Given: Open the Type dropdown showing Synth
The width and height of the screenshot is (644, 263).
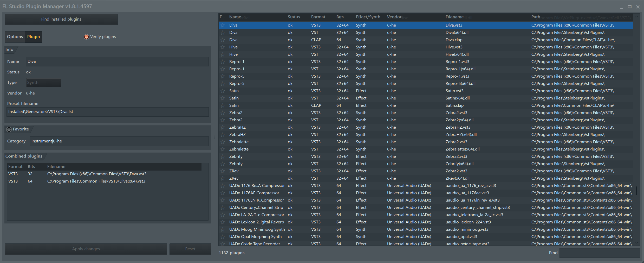Looking at the screenshot, I should click(x=43, y=83).
